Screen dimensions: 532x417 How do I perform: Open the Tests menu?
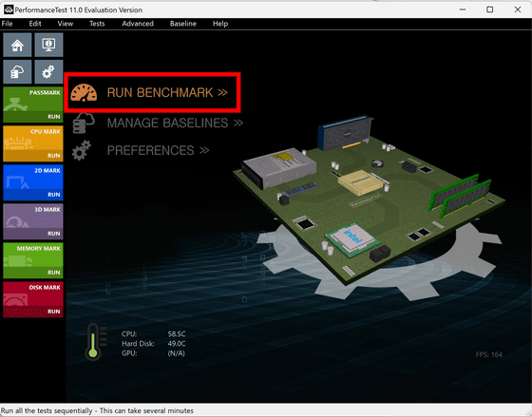point(97,24)
